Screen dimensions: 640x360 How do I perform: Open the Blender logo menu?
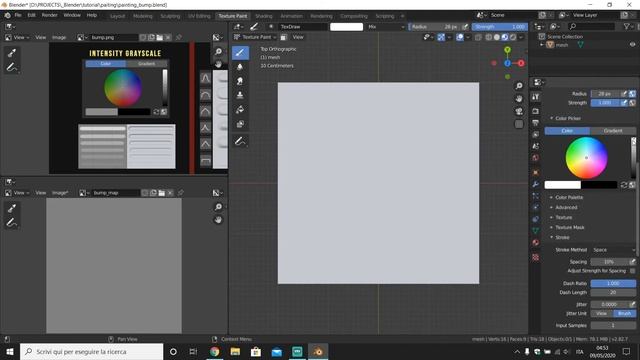(7, 15)
